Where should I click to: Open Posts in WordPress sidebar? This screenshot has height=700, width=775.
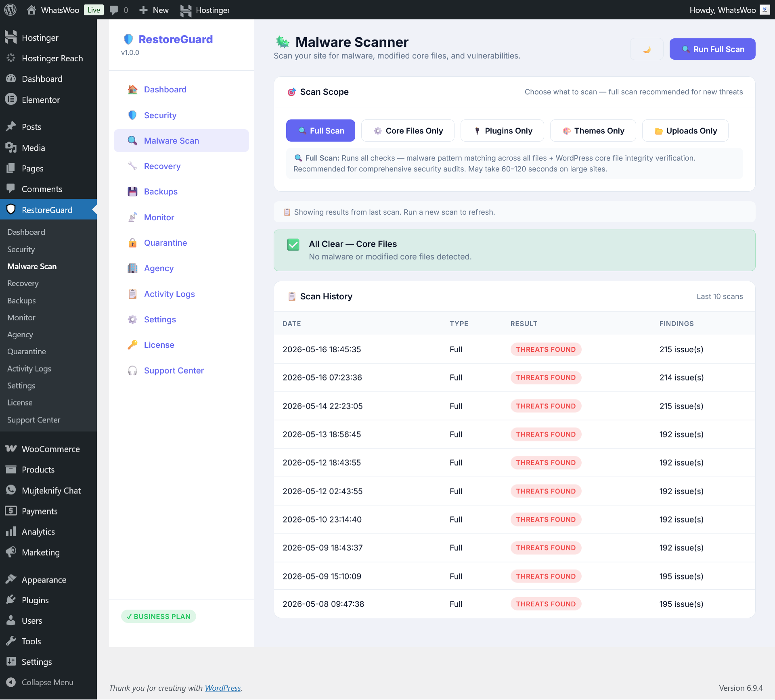[48, 127]
